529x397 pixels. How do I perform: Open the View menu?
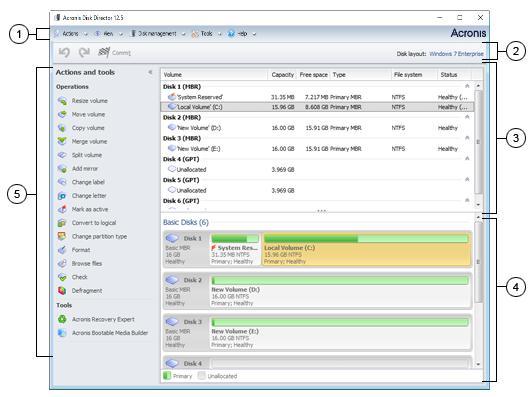109,33
